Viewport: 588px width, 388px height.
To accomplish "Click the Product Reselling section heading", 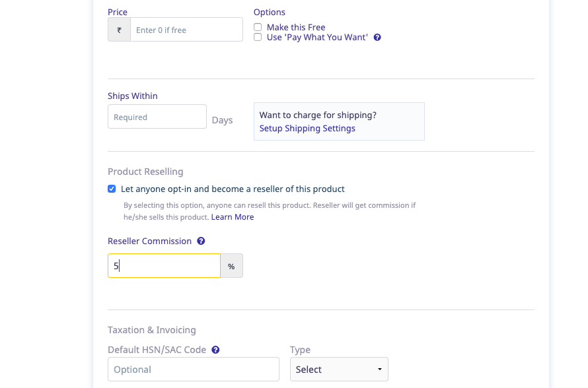I will tap(145, 172).
